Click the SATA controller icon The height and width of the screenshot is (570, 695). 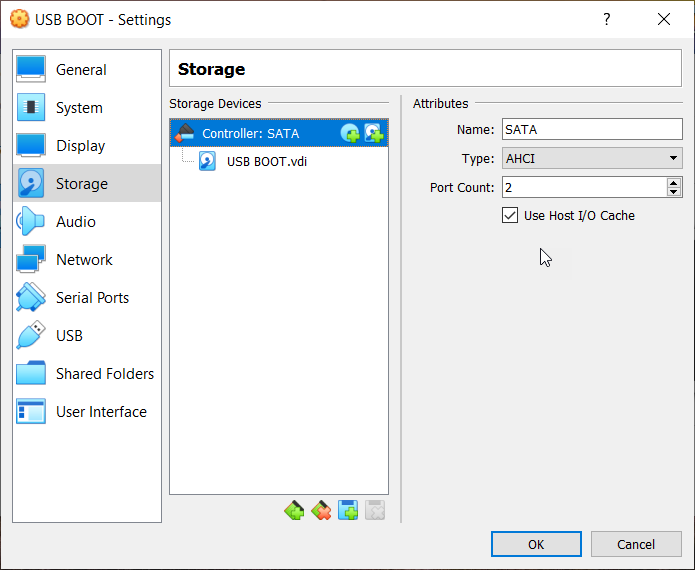tap(184, 133)
